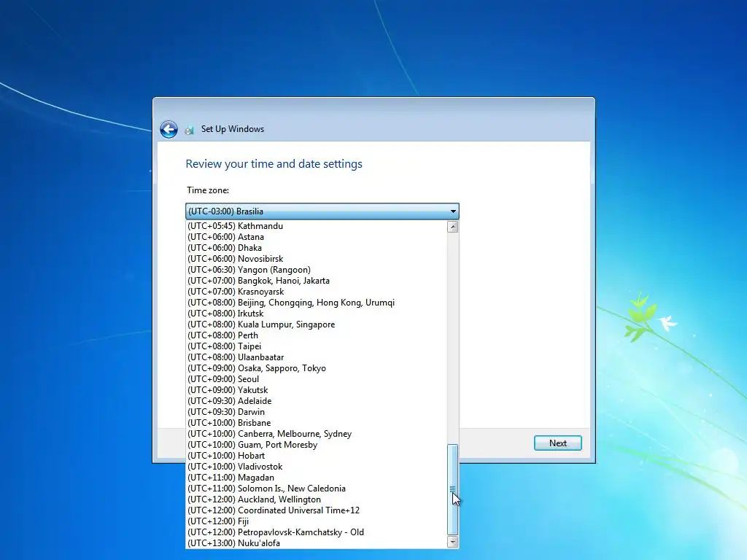
Task: Select (UTC+08:00) Irkutsk
Action: click(x=317, y=314)
